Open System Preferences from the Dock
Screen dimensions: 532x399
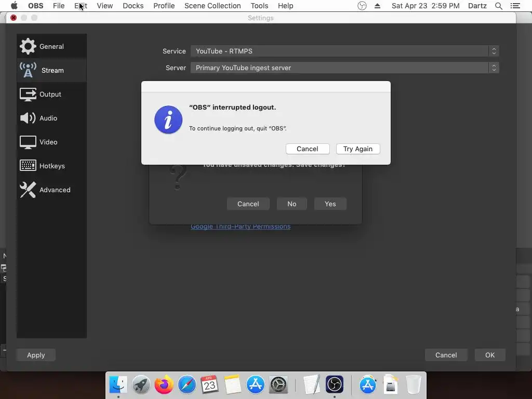(278, 385)
